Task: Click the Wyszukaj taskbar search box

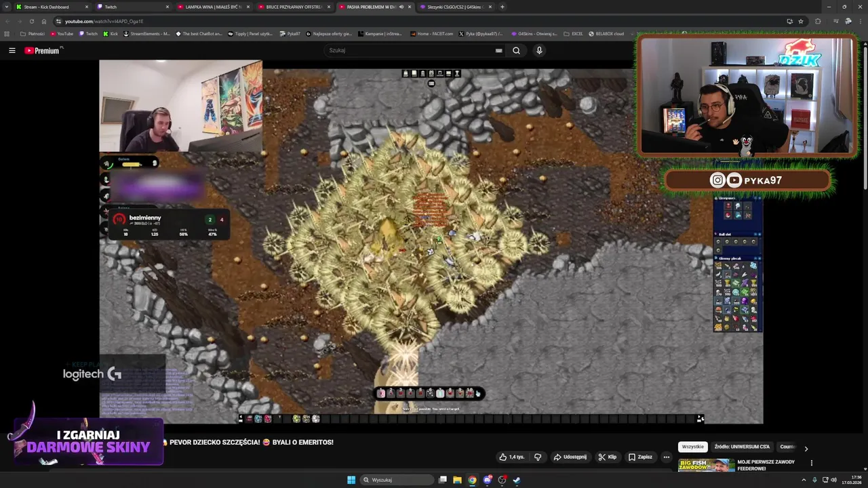Action: pyautogui.click(x=397, y=480)
